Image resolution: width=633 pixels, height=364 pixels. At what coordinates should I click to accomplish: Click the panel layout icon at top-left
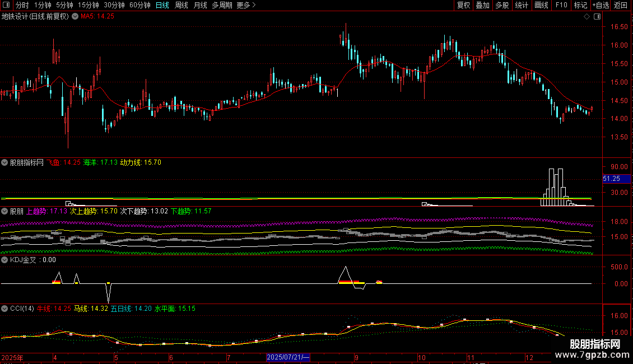click(6, 5)
